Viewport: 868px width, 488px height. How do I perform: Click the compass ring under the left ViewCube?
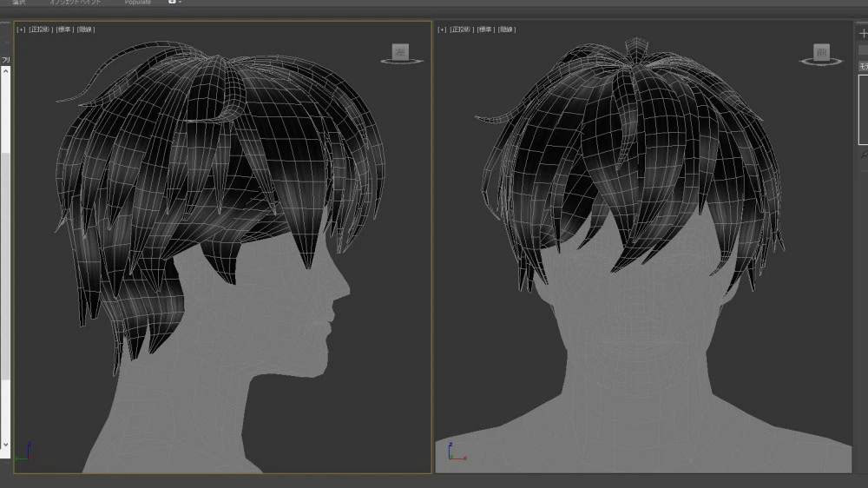click(x=402, y=61)
